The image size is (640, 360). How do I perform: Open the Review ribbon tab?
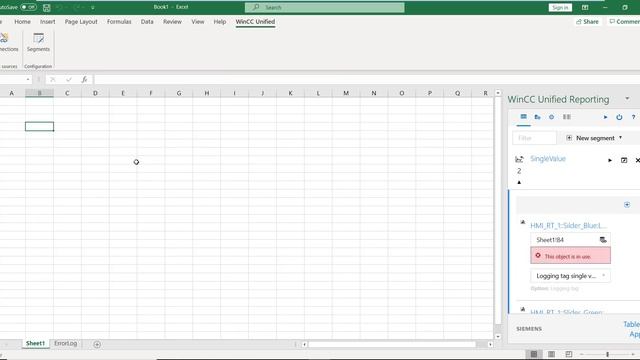tap(172, 22)
